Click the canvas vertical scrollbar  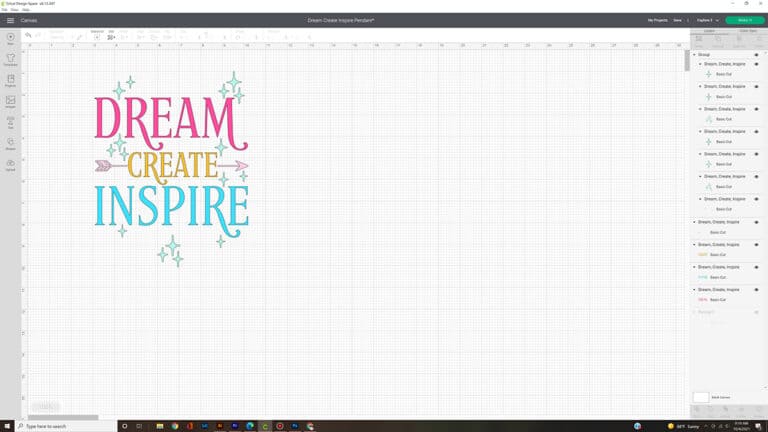[687, 61]
